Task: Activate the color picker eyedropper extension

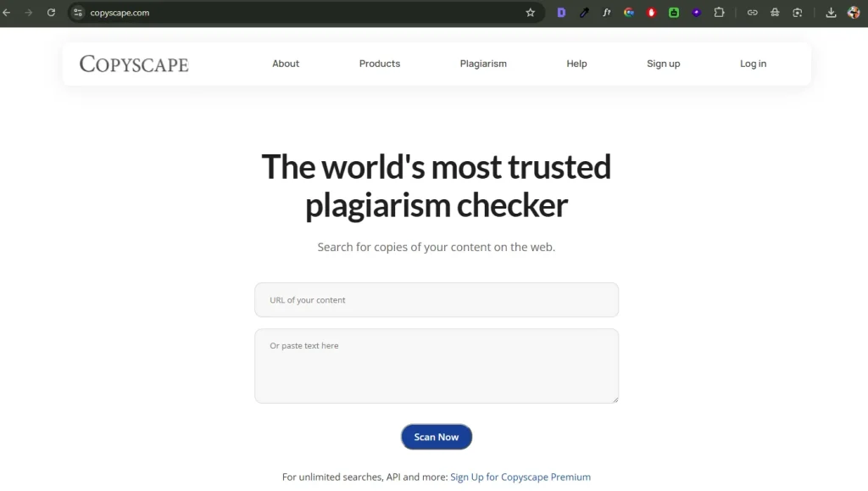Action: 584,12
